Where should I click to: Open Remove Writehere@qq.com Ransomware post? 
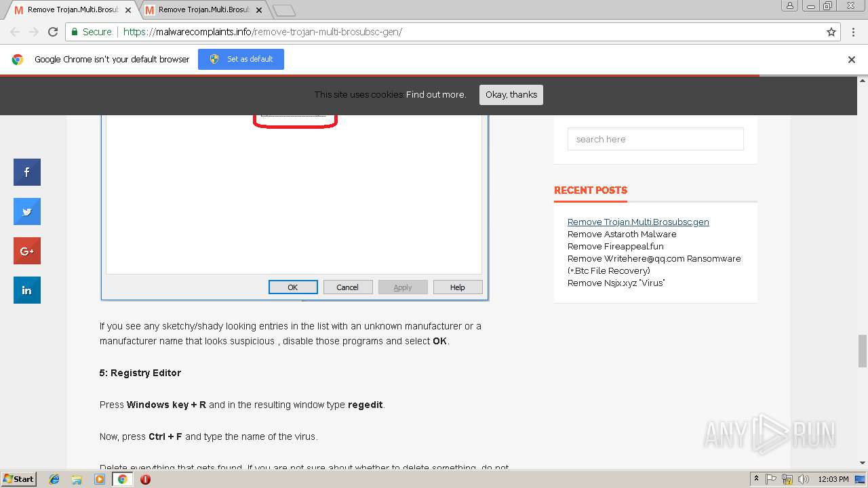654,264
